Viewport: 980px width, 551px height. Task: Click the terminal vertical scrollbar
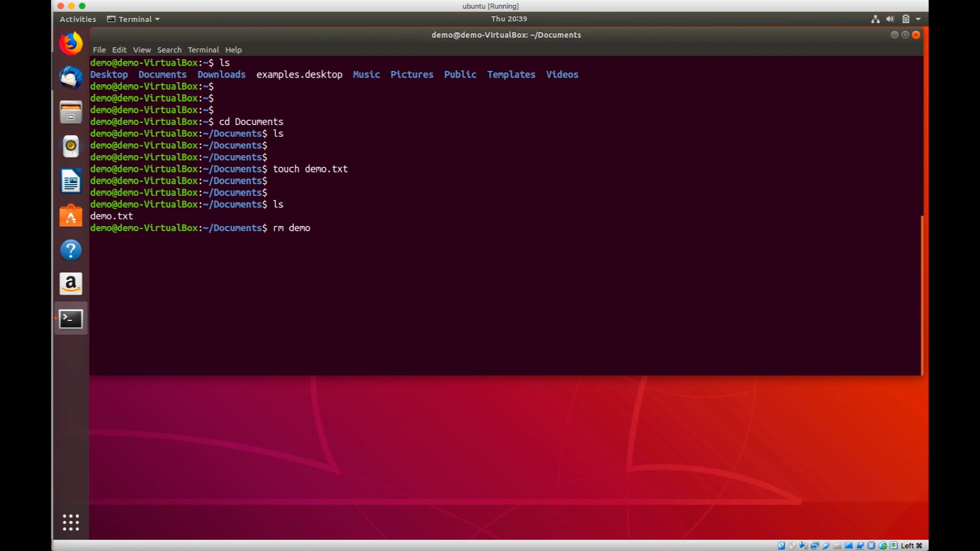click(x=922, y=295)
